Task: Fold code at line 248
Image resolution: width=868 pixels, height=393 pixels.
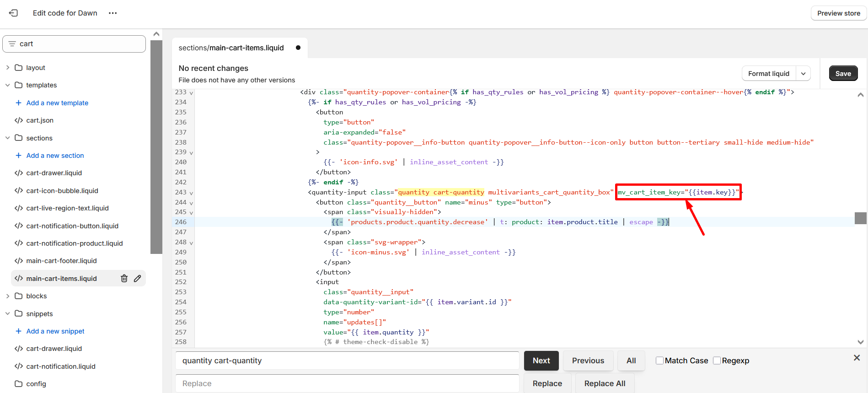Action: 191,243
